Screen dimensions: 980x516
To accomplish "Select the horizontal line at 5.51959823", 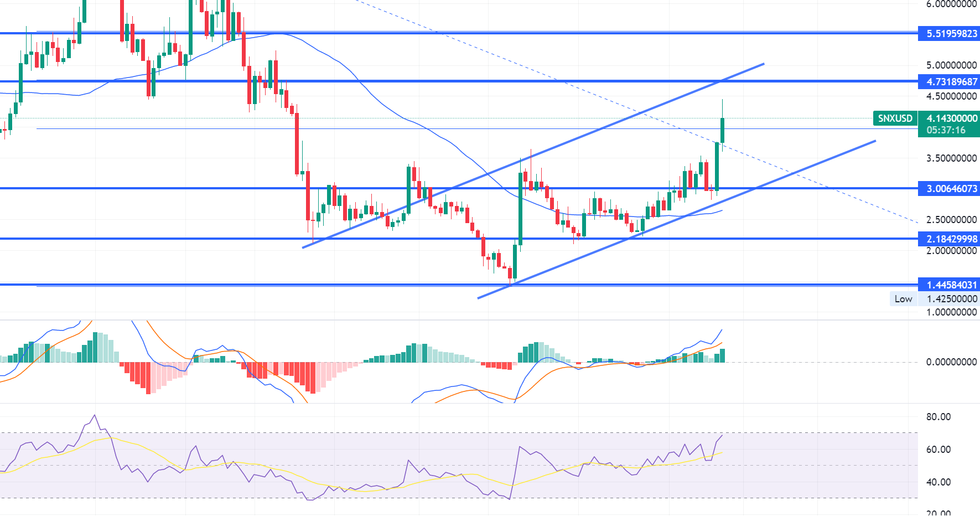I will (459, 33).
